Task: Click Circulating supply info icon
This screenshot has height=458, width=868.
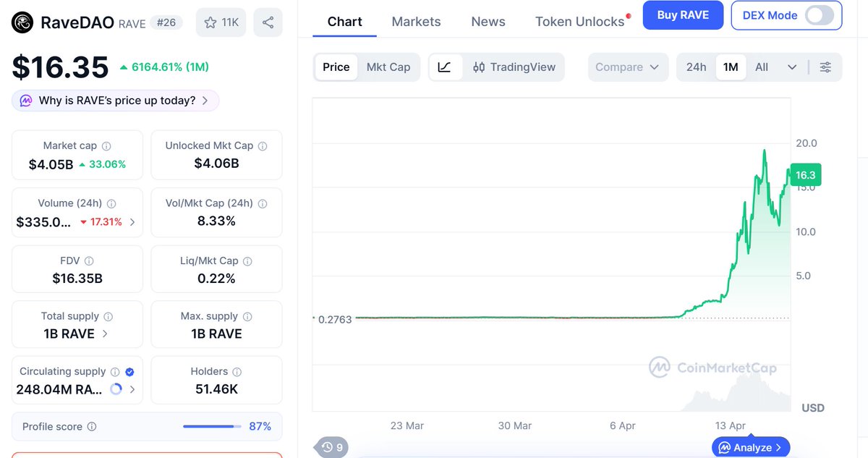Action: pyautogui.click(x=116, y=372)
